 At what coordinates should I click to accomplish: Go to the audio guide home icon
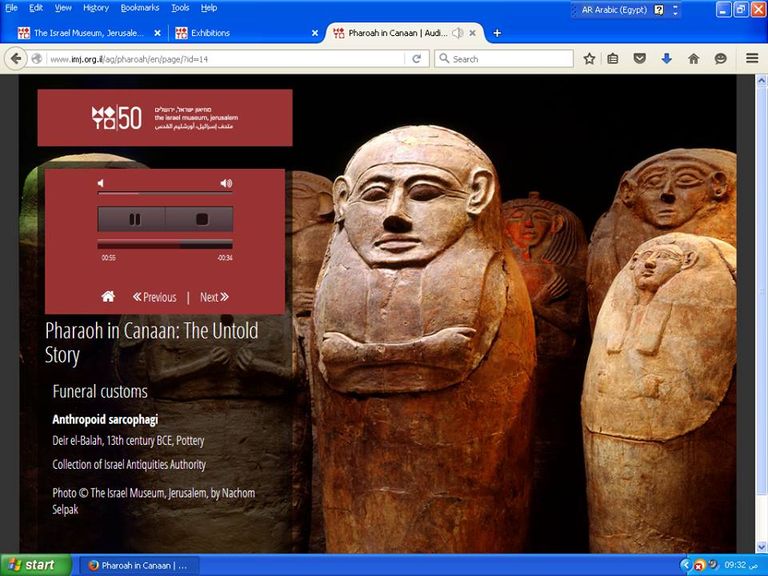108,297
